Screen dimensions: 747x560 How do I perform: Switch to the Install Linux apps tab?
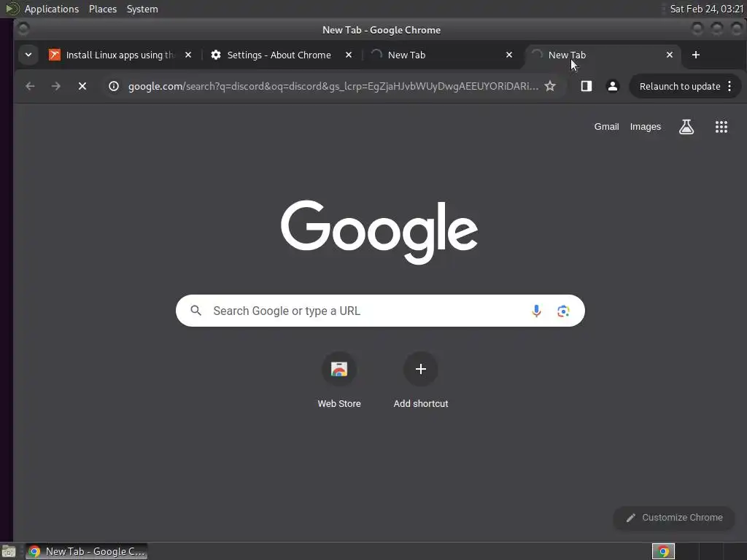[120, 55]
